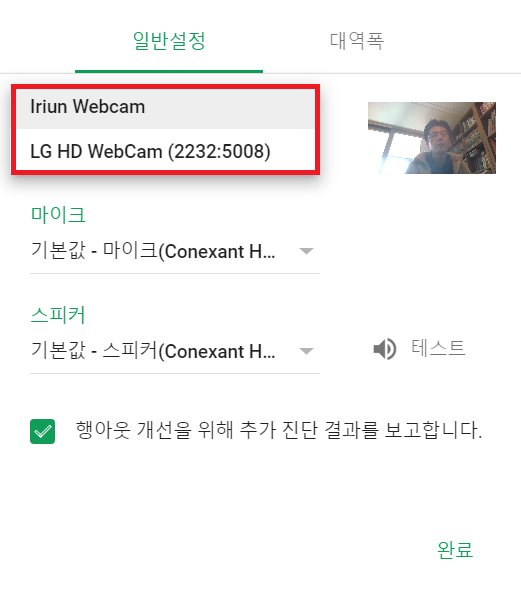The width and height of the screenshot is (521, 591).
Task: Click the webcam preview thumbnail
Action: [x=432, y=138]
